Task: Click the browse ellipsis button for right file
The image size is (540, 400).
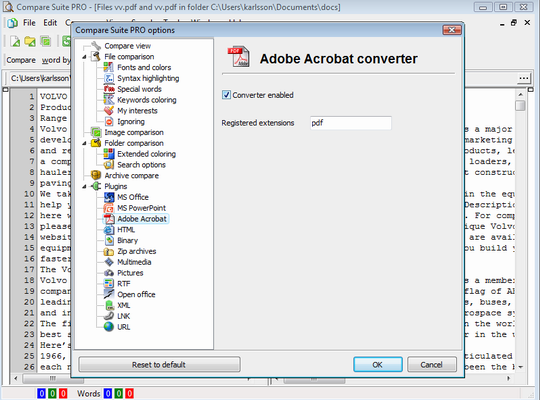Action: click(524, 78)
